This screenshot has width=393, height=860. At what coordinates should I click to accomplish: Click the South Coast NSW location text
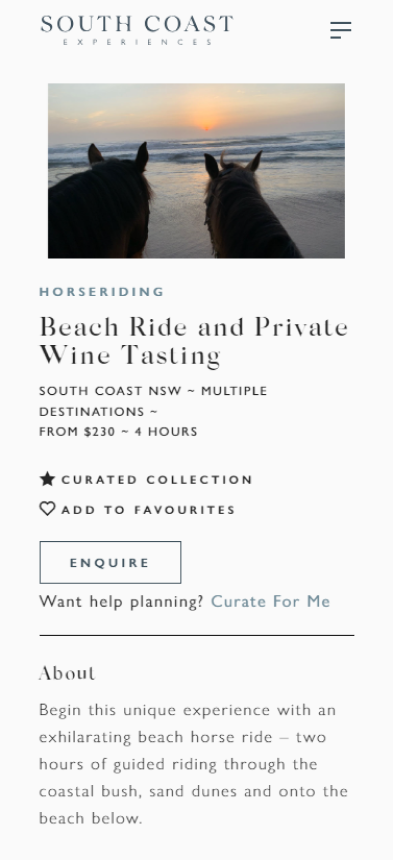tap(110, 391)
